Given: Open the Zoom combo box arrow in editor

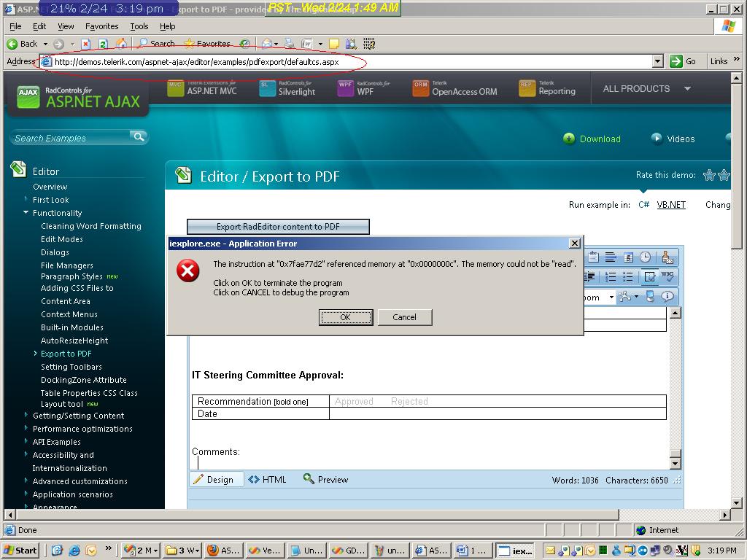Looking at the screenshot, I should click(x=612, y=297).
